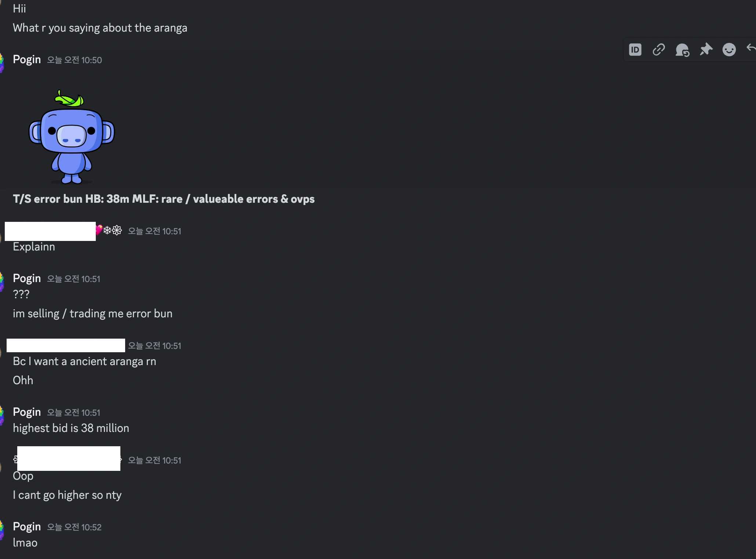
Task: Click the bold 'T/S error bun HB: 38m' message
Action: (164, 199)
